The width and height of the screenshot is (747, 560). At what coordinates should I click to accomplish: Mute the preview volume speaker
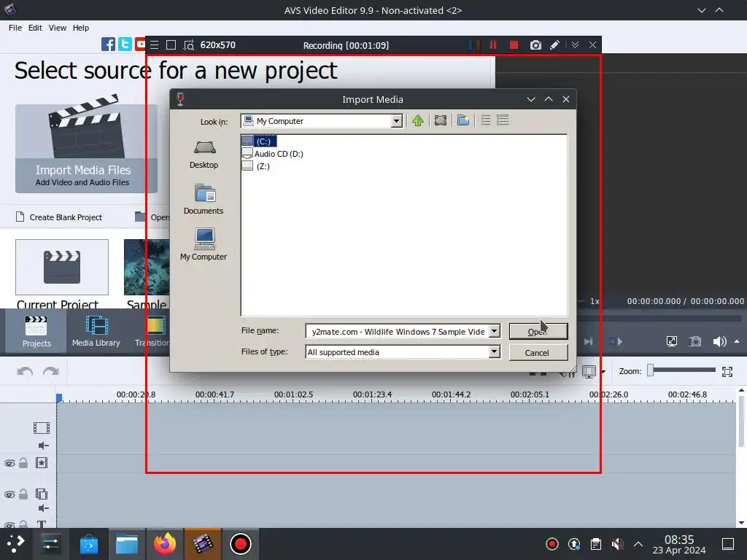coord(719,341)
